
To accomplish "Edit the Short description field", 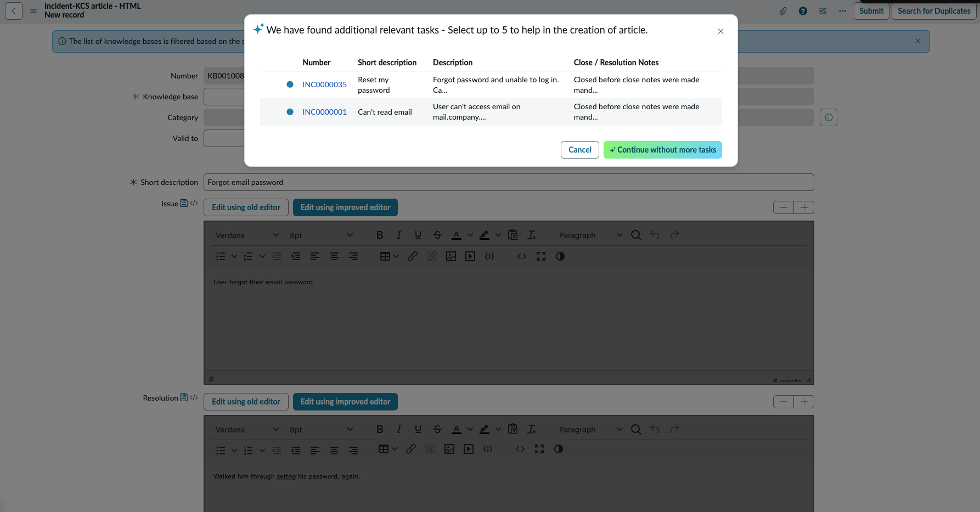I will click(509, 182).
